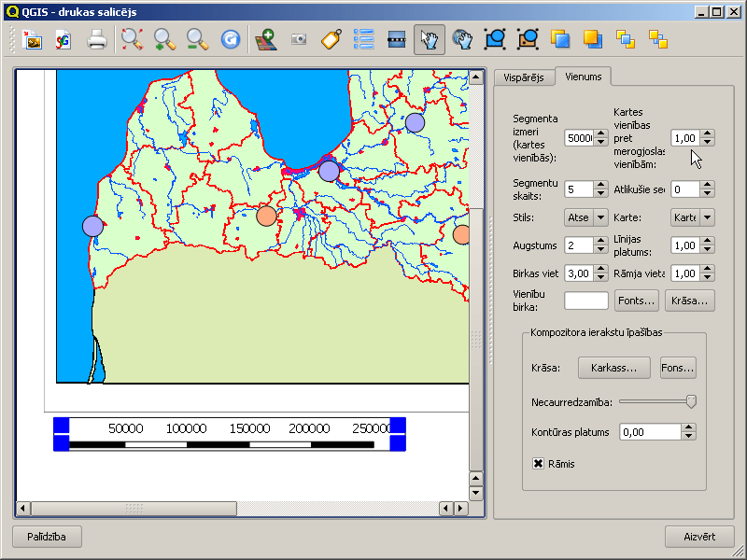Increase Augstums spinner value
The width and height of the screenshot is (747, 560).
click(601, 242)
